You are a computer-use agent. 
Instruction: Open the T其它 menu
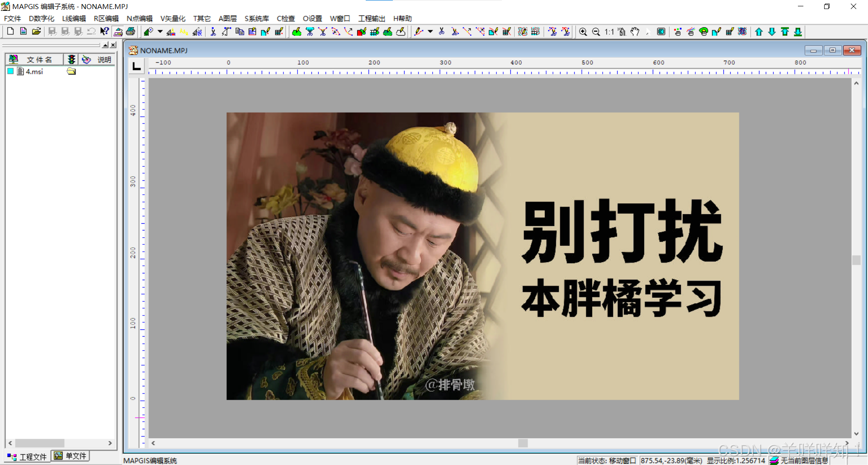click(202, 19)
